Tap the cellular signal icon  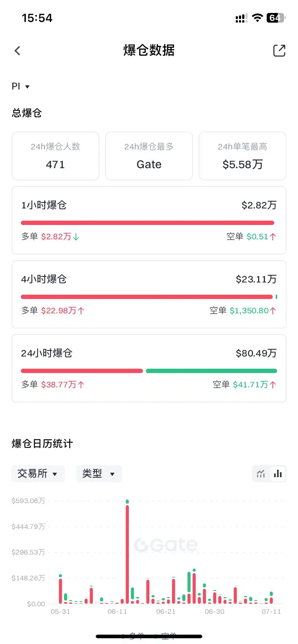point(241,18)
